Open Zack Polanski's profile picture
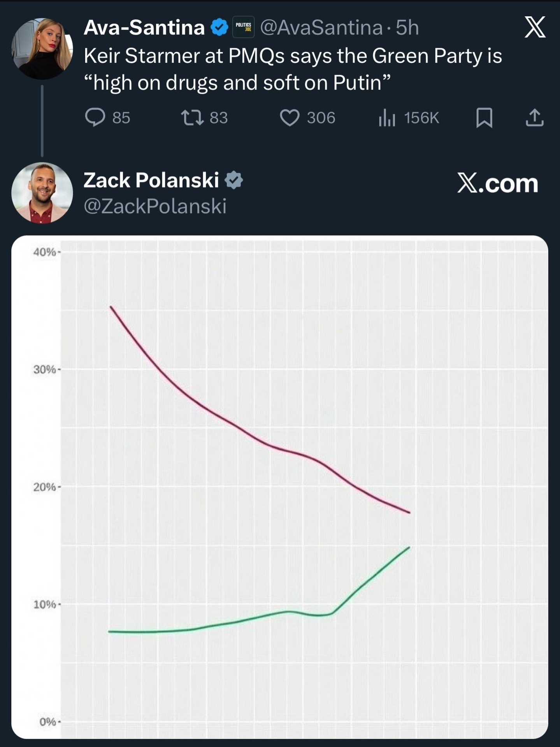This screenshot has width=560, height=747. 42,193
